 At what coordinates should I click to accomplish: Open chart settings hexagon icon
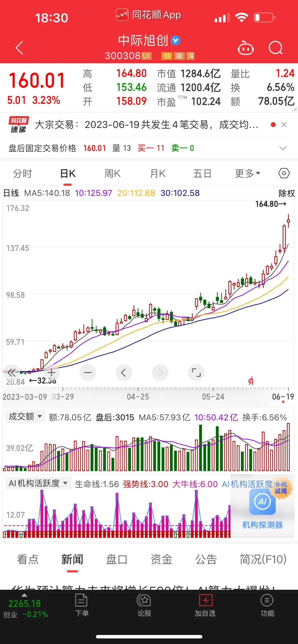tap(284, 173)
